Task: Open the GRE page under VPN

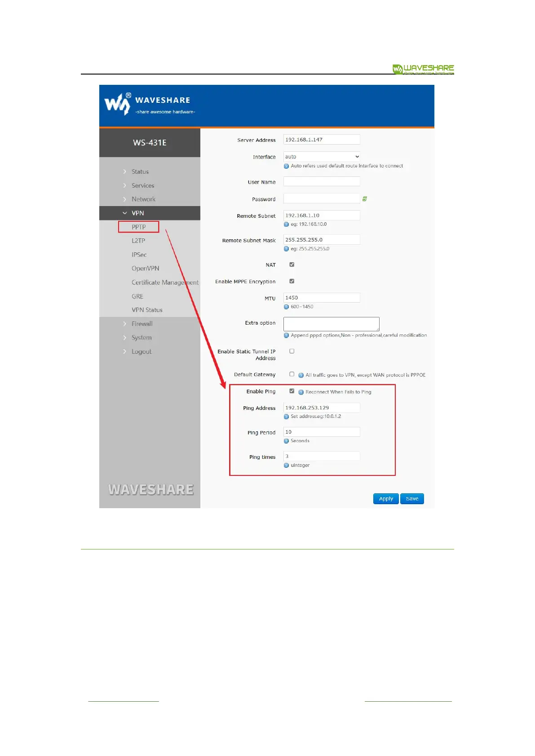Action: tap(137, 296)
